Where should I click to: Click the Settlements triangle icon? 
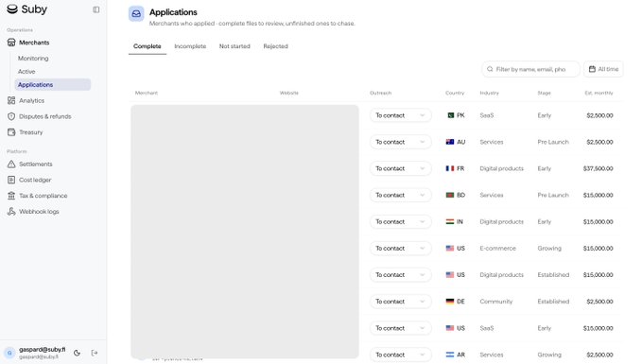(x=11, y=164)
